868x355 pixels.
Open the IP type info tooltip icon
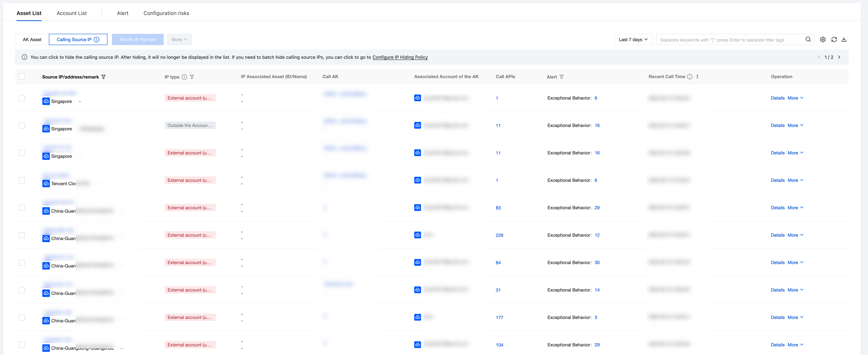point(184,77)
